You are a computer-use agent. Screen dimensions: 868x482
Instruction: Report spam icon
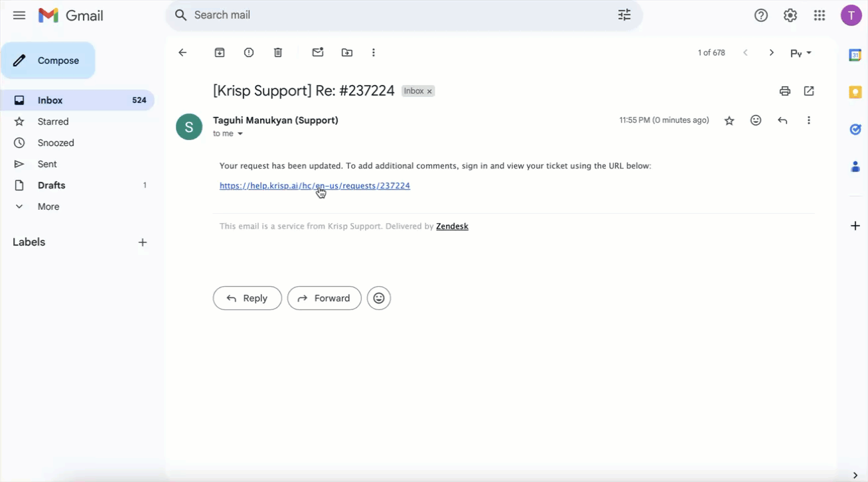tap(249, 52)
